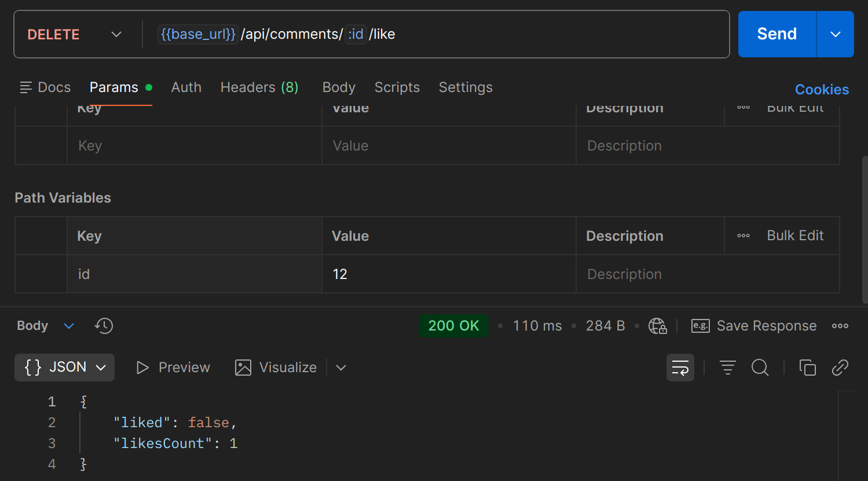Image resolution: width=868 pixels, height=481 pixels.
Task: Open Path Variables column options menu
Action: [x=744, y=236]
